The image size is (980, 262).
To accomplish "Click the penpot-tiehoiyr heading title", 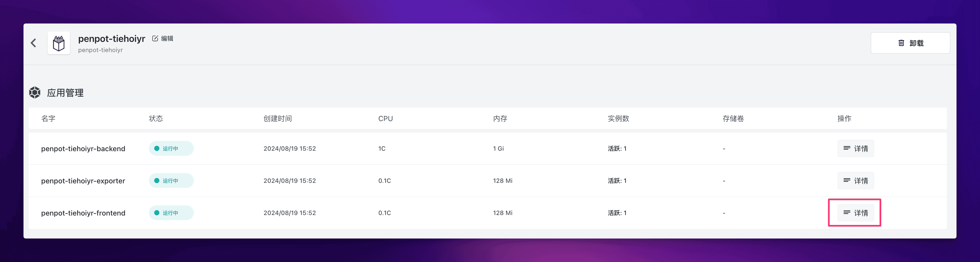I will [112, 39].
